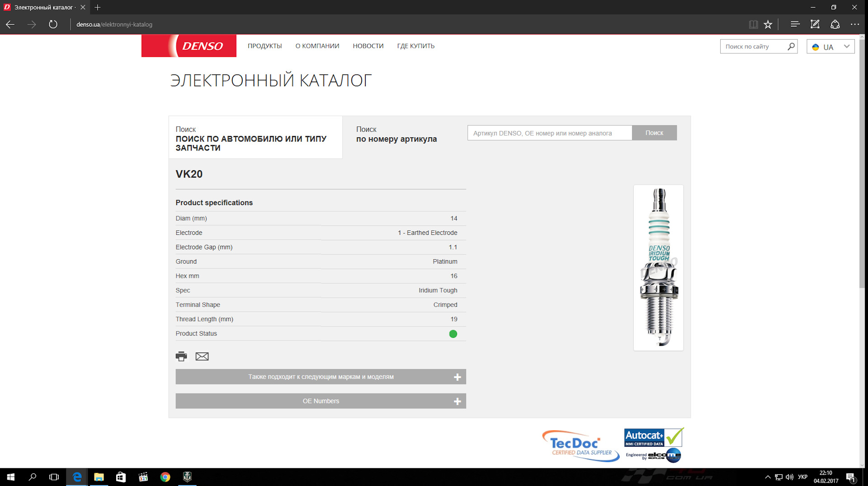
Task: Open File Explorer from taskbar
Action: [99, 477]
